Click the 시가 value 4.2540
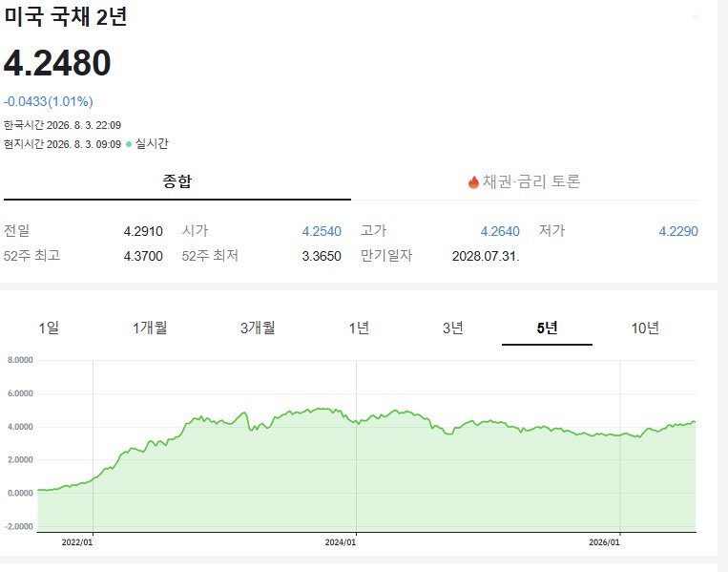This screenshot has height=572, width=728. pos(322,231)
